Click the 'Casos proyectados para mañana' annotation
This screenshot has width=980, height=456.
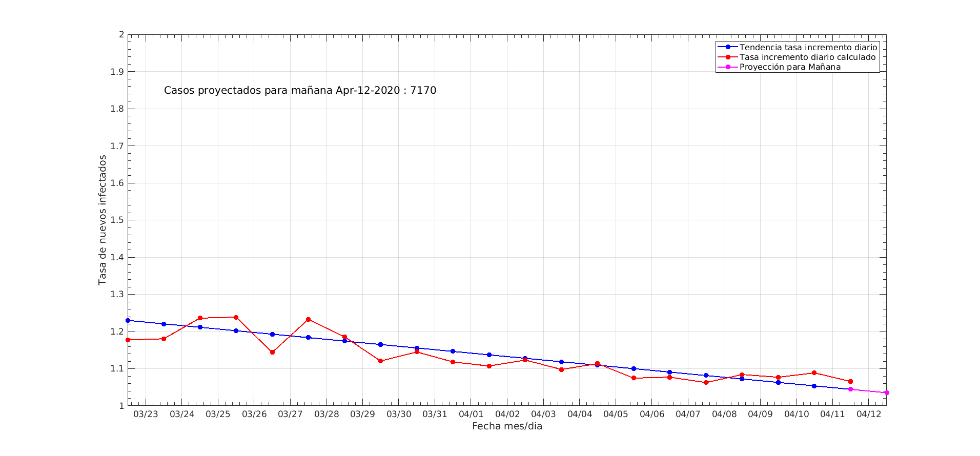click(x=300, y=91)
